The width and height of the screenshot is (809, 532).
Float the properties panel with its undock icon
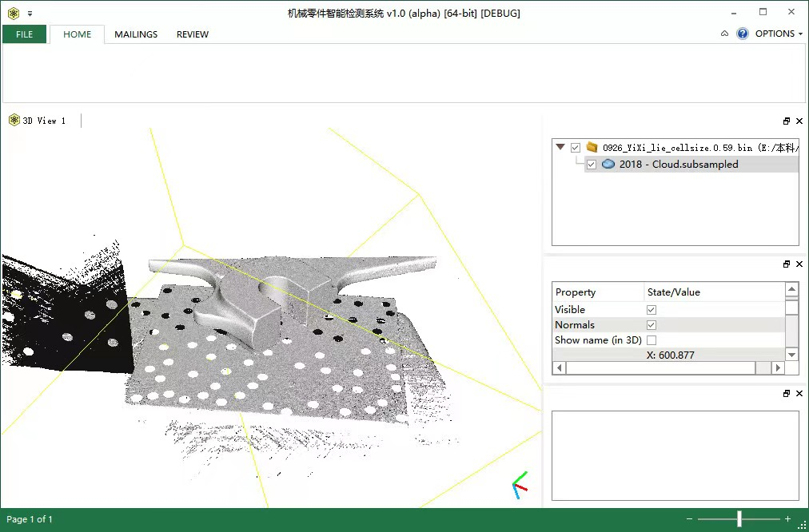(787, 264)
